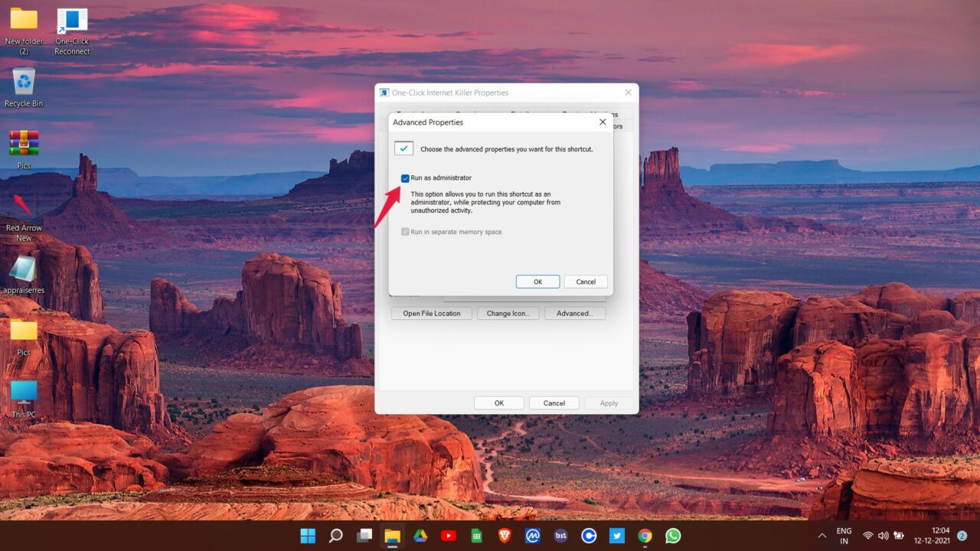
Task: Open the notification badge showing 2
Action: pyautogui.click(x=962, y=536)
